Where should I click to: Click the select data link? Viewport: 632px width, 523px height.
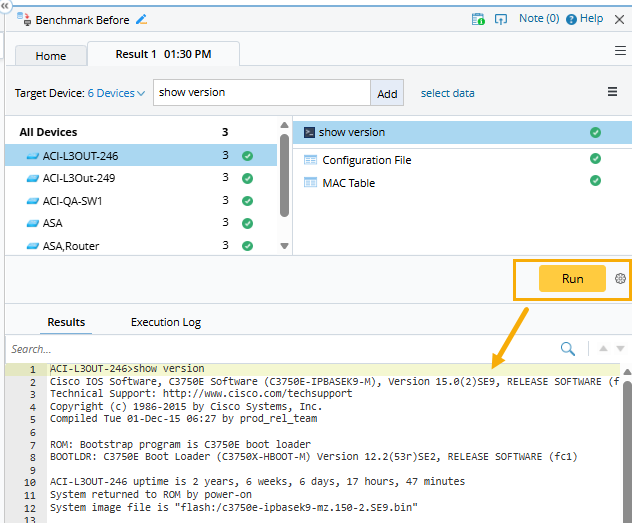447,93
